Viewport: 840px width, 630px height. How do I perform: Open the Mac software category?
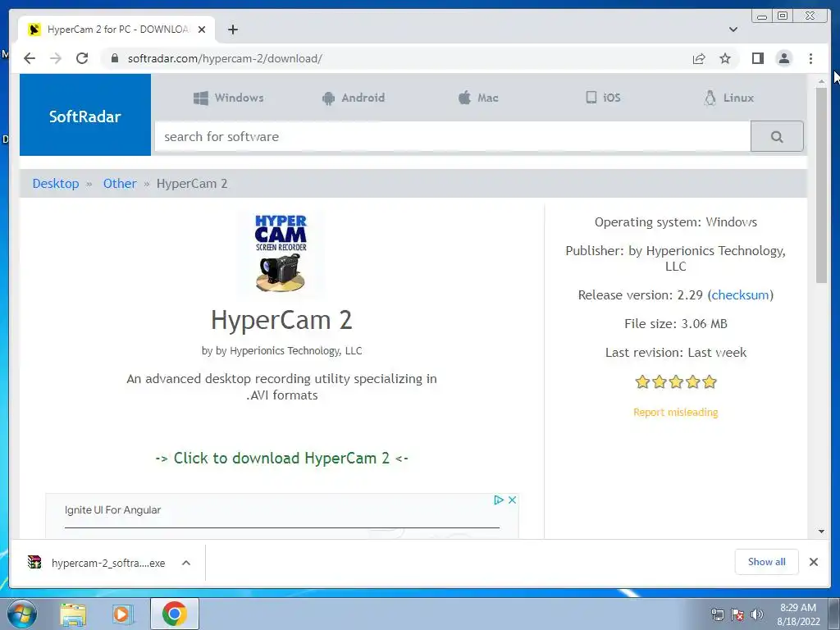pyautogui.click(x=478, y=98)
